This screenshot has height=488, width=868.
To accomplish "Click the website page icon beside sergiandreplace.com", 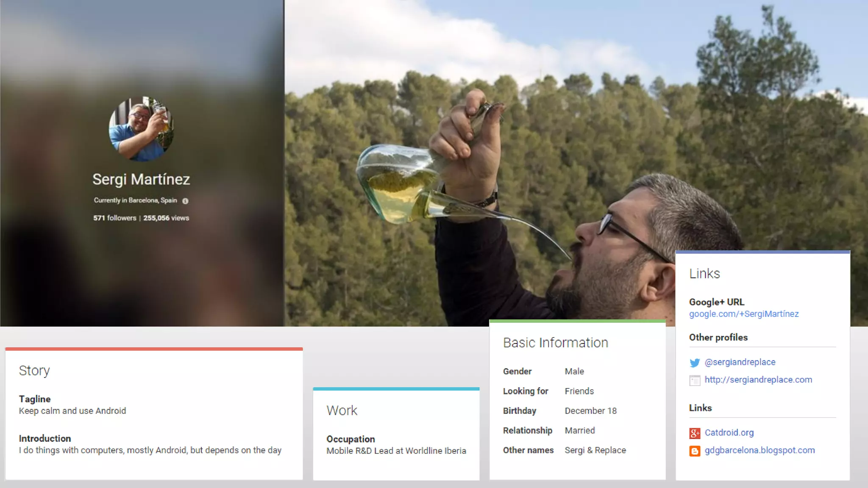I will coord(695,380).
